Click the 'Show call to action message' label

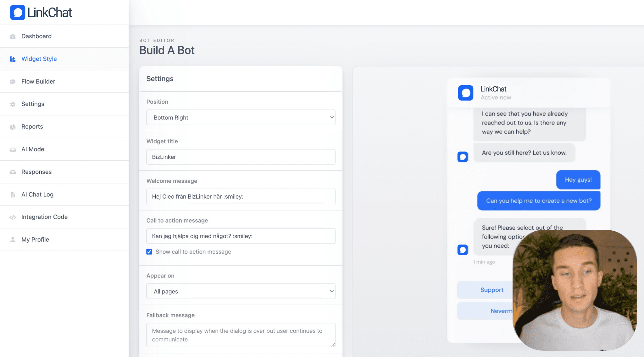coord(193,252)
